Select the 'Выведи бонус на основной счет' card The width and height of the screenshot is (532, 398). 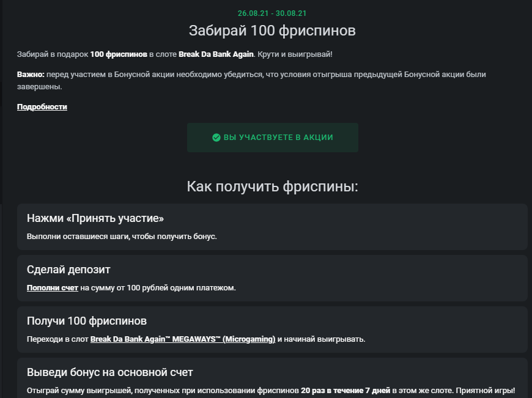coord(272,378)
